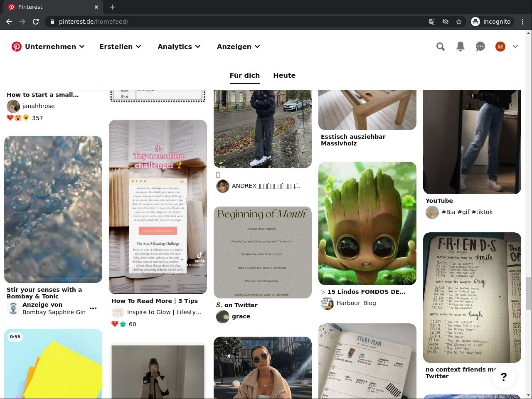Click the site info lock icon

(x=52, y=22)
